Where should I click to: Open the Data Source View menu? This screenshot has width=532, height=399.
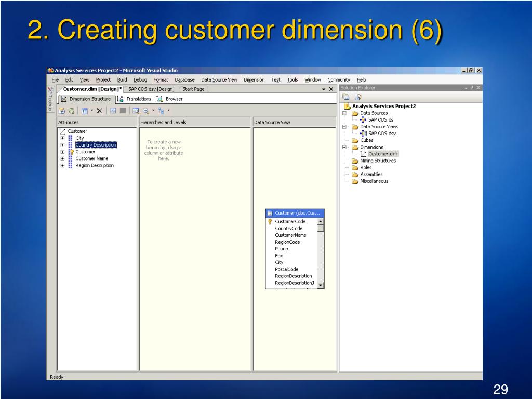point(219,79)
